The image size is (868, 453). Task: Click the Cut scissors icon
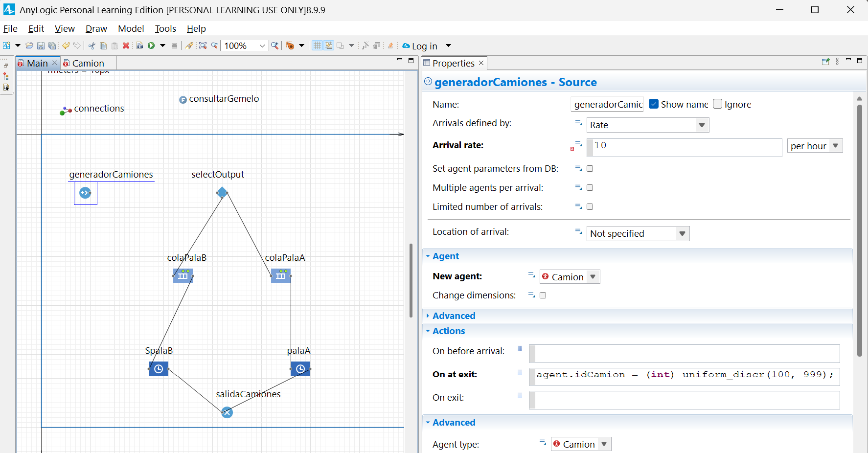click(x=91, y=45)
